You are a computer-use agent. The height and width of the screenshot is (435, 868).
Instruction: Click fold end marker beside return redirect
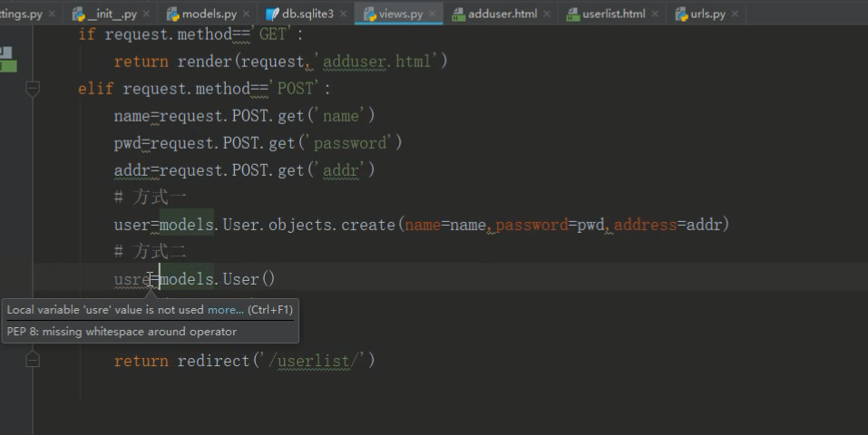click(x=33, y=361)
